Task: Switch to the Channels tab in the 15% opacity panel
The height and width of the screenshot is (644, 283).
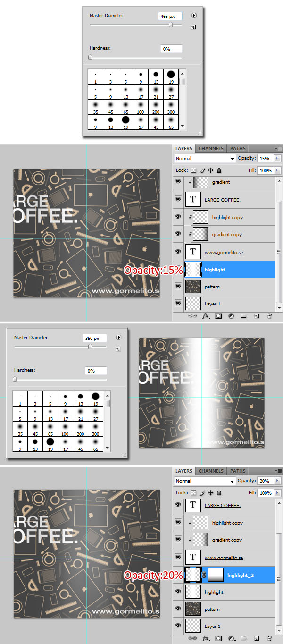Action: [x=211, y=148]
